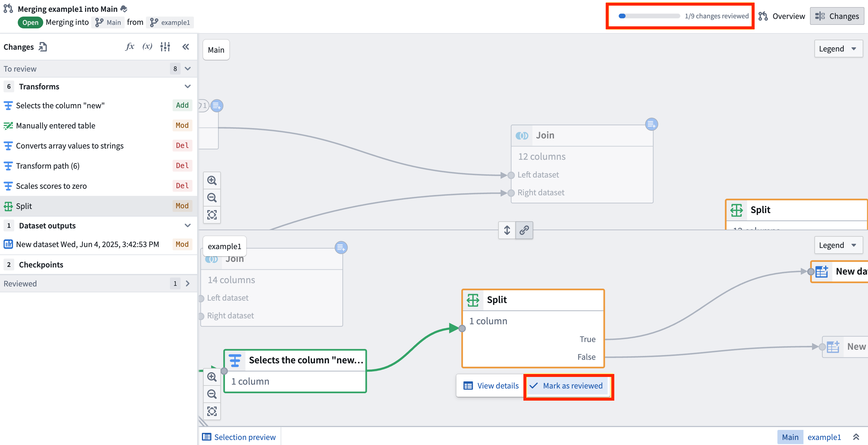Collapse the To review section

point(188,68)
